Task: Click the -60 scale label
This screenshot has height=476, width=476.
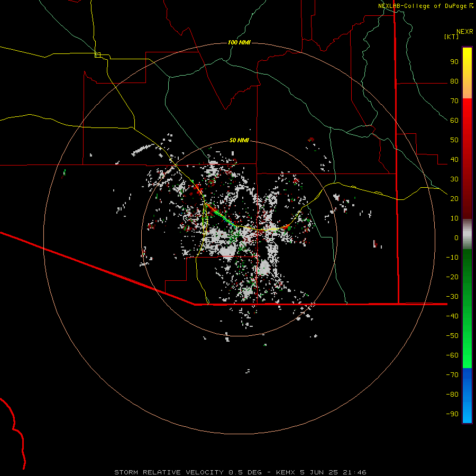Action: (x=452, y=355)
